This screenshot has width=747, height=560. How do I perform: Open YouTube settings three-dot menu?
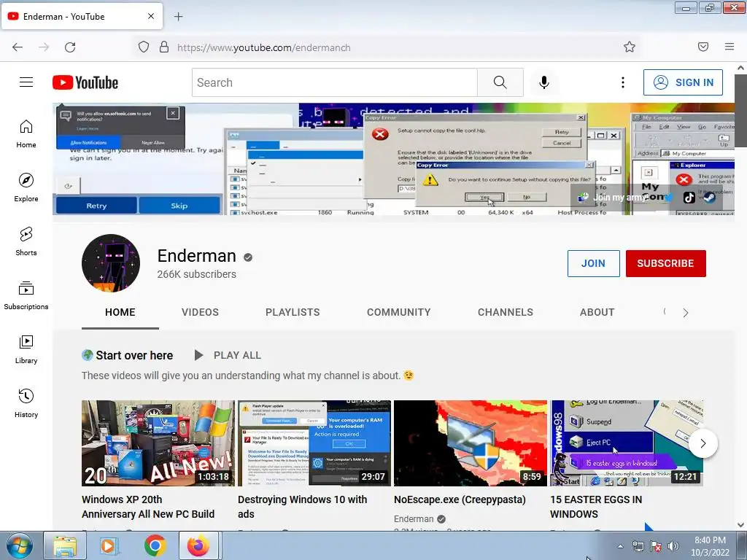click(x=623, y=82)
